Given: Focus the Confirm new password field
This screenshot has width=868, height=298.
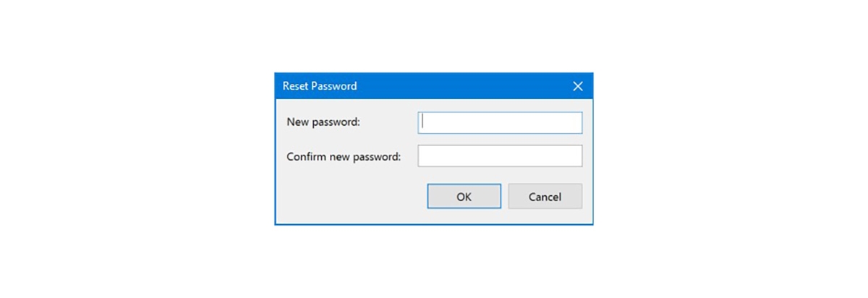Looking at the screenshot, I should click(x=500, y=156).
